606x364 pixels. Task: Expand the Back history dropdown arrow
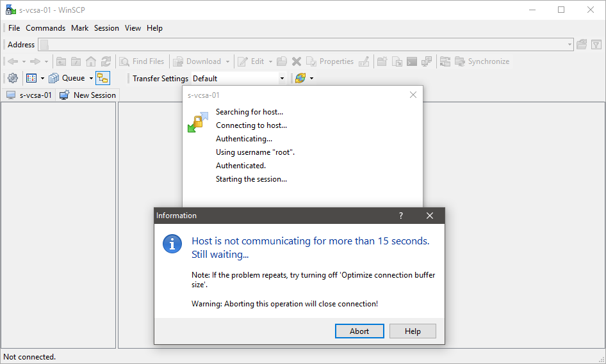coord(24,61)
